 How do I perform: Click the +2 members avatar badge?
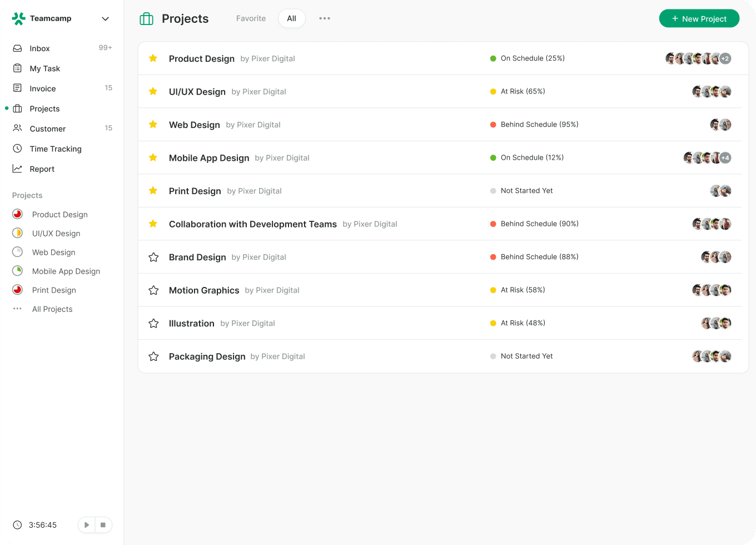tap(725, 58)
